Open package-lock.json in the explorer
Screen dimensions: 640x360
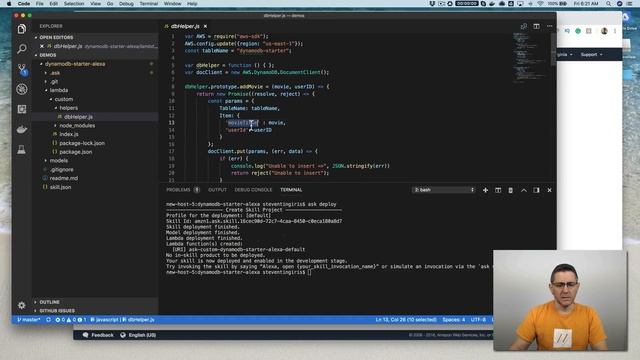pyautogui.click(x=82, y=143)
